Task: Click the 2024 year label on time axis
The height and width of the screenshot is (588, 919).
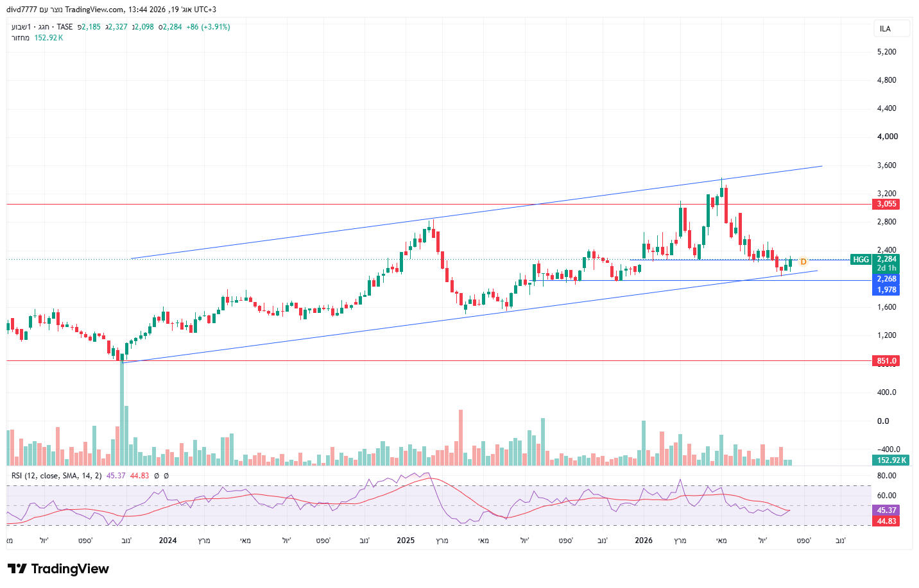Action: pyautogui.click(x=167, y=541)
